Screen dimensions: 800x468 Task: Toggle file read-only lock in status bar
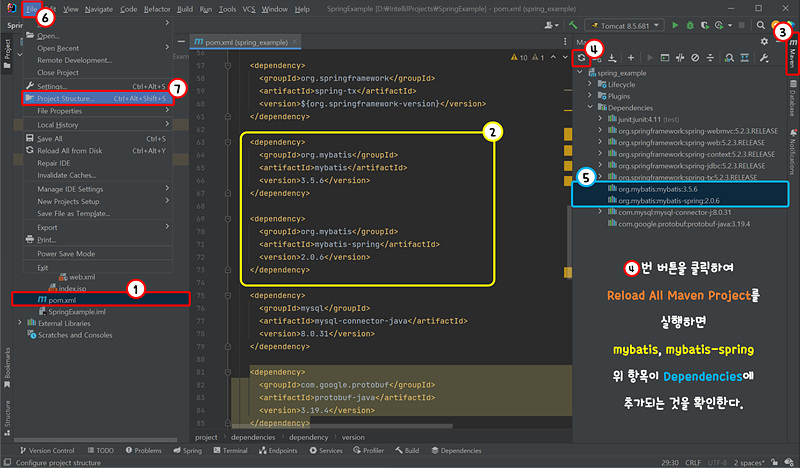tap(774, 462)
